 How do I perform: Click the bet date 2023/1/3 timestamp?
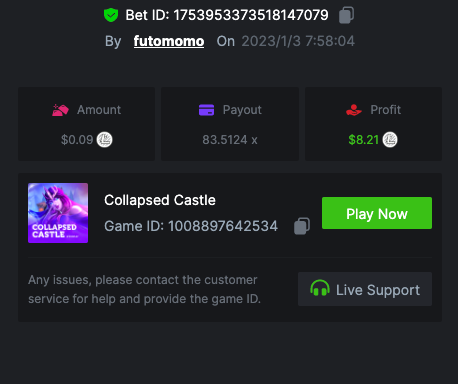pos(298,41)
